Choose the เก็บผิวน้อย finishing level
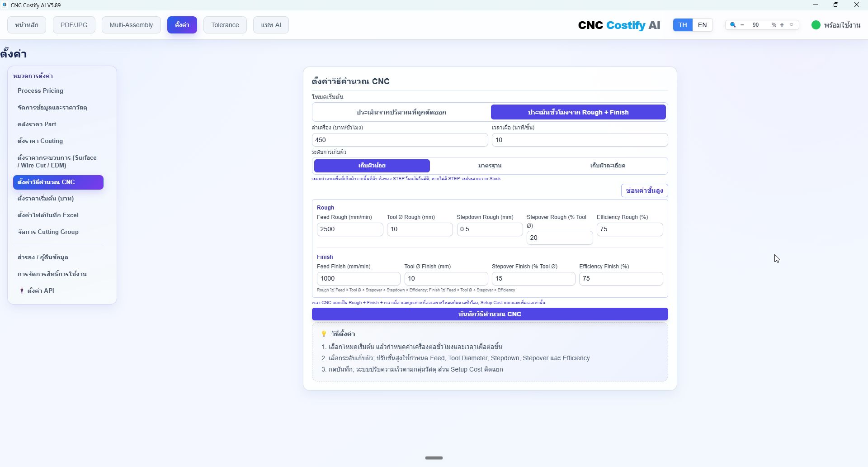 (x=372, y=166)
